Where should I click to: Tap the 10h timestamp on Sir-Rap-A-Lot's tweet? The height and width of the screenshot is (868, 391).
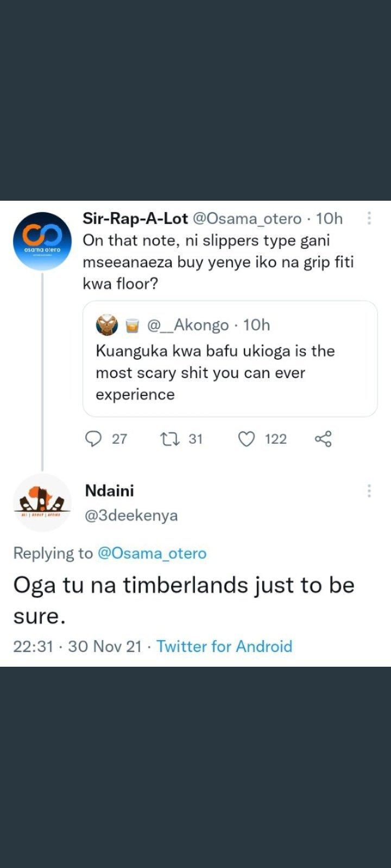pos(329,218)
